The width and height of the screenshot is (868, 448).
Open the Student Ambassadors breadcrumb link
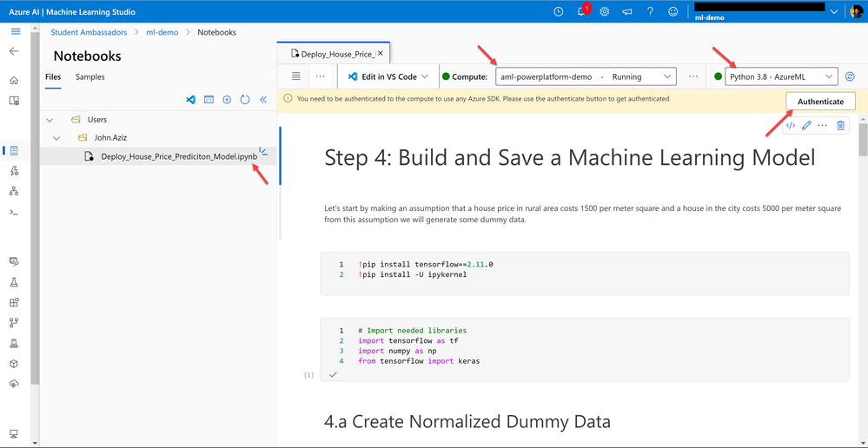(89, 32)
